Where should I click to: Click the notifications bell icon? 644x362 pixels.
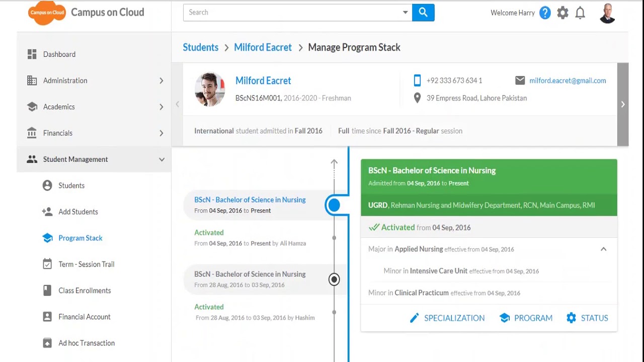580,13
